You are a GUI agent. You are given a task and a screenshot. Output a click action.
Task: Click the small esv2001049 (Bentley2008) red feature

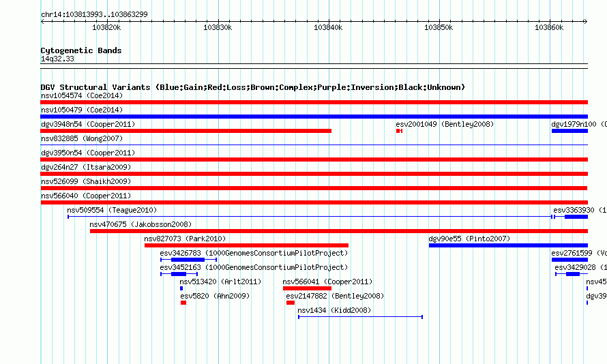coord(399,131)
